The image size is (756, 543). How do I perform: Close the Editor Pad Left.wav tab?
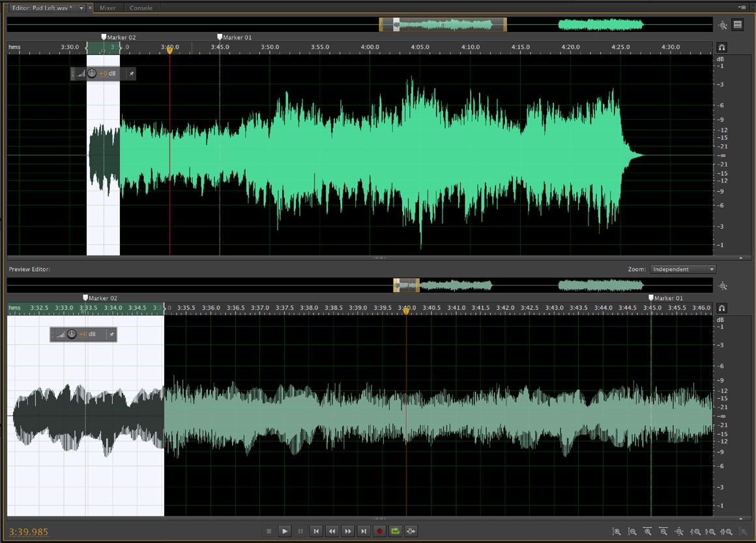point(90,8)
